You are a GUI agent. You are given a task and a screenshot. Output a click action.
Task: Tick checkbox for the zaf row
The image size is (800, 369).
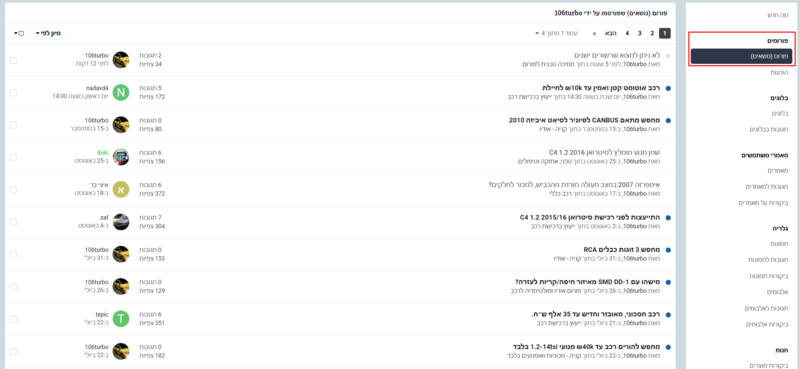[x=13, y=222]
